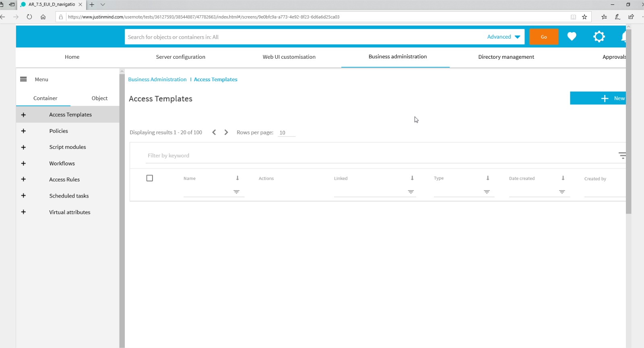This screenshot has width=644, height=348.
Task: Click the heart favorites icon
Action: 572,37
